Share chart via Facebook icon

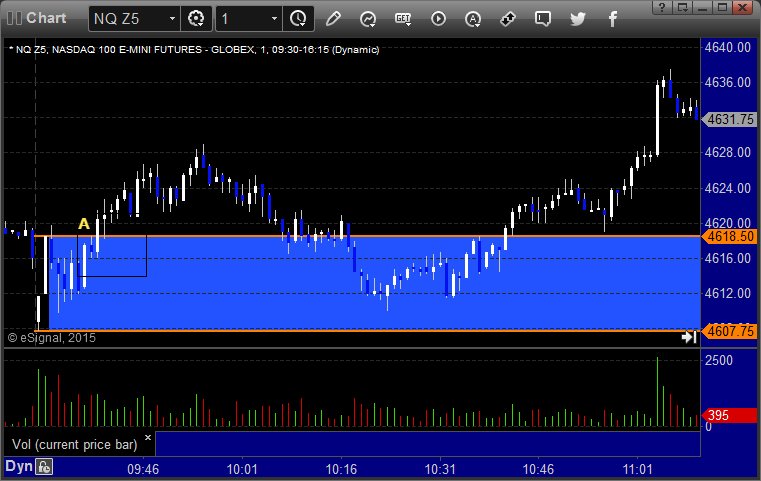(x=612, y=19)
